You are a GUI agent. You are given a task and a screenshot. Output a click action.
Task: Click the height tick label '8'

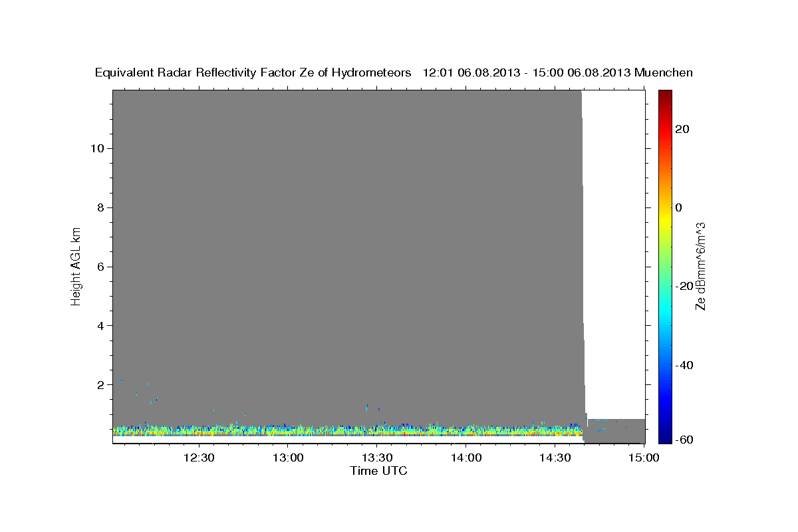click(100, 207)
